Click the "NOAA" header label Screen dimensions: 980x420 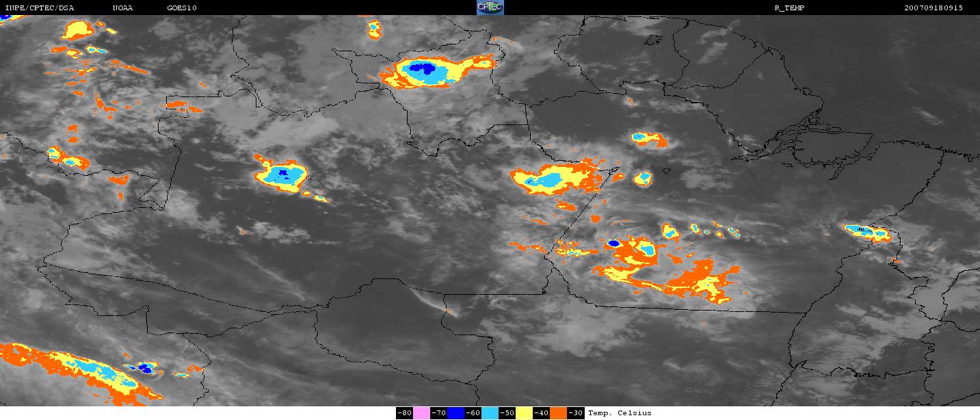coord(122,8)
